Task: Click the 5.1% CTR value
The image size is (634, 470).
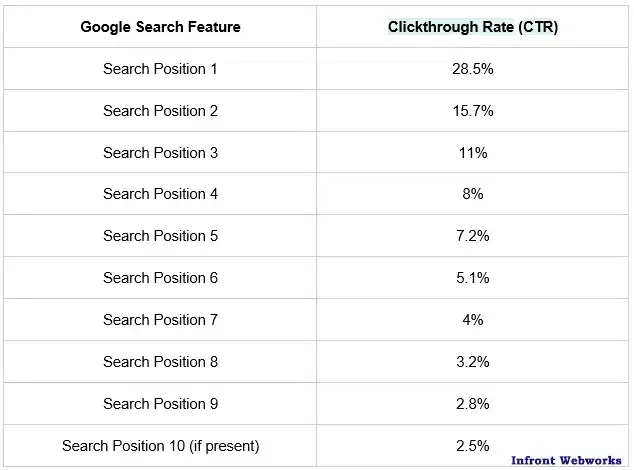Action: pyautogui.click(x=473, y=278)
